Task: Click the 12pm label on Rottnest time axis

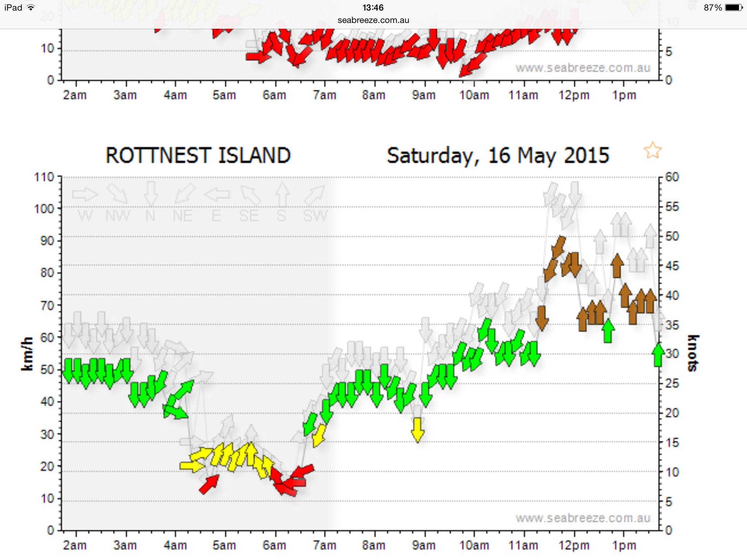Action: [x=574, y=545]
